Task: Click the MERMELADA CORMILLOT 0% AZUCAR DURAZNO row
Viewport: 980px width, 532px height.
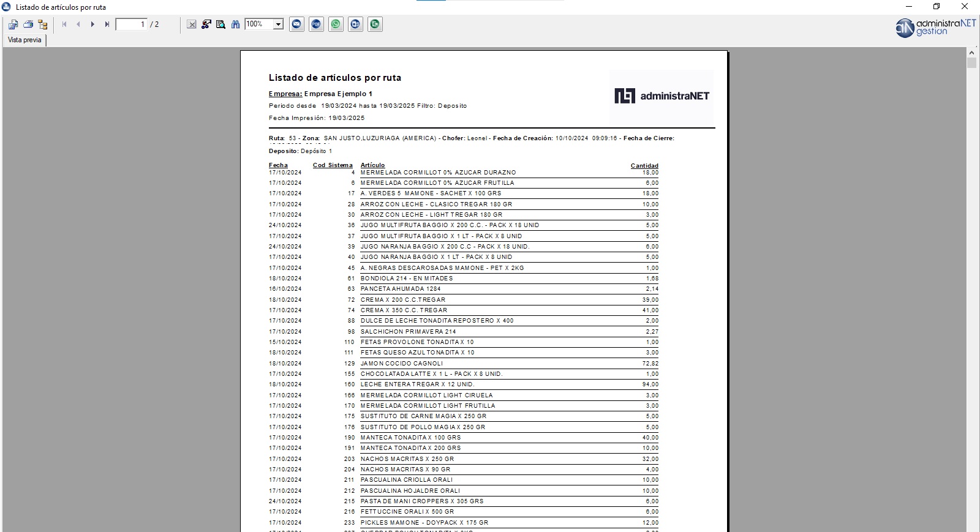Action: click(464, 173)
